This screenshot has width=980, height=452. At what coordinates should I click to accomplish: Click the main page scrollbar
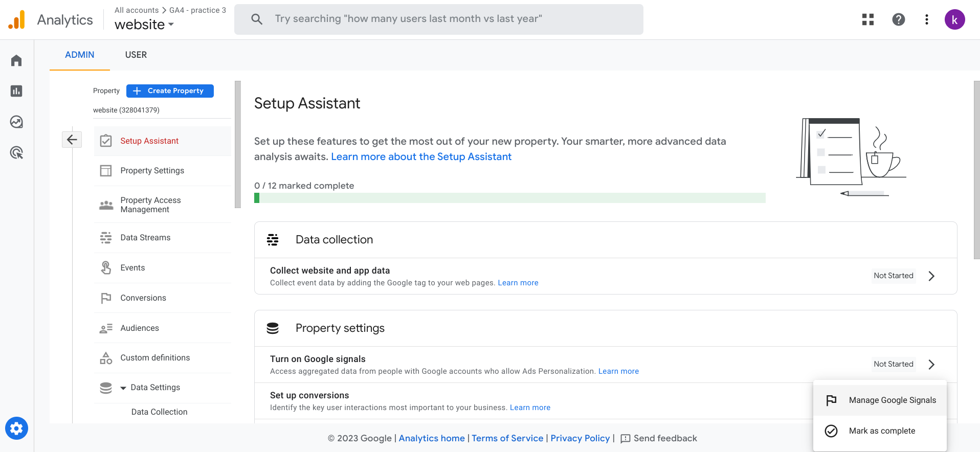point(977,170)
